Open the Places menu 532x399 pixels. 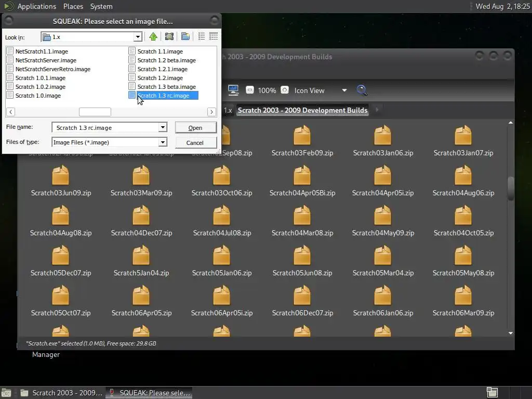tap(73, 6)
